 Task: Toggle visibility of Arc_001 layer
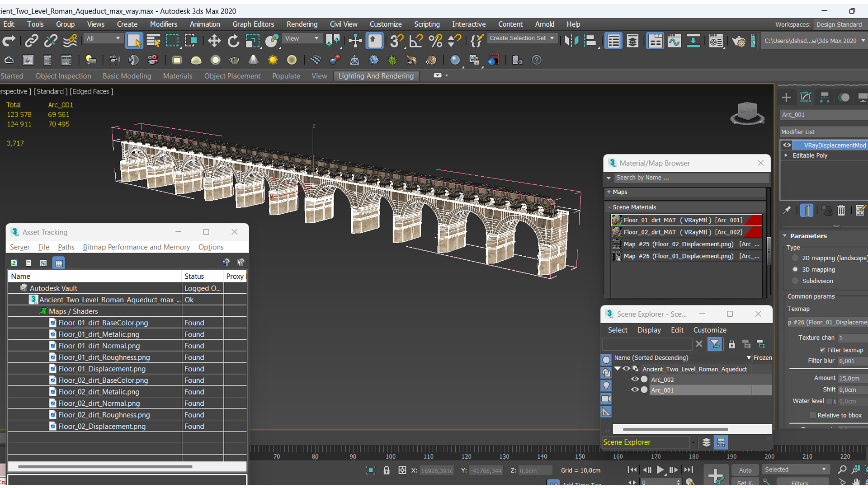[x=635, y=389]
